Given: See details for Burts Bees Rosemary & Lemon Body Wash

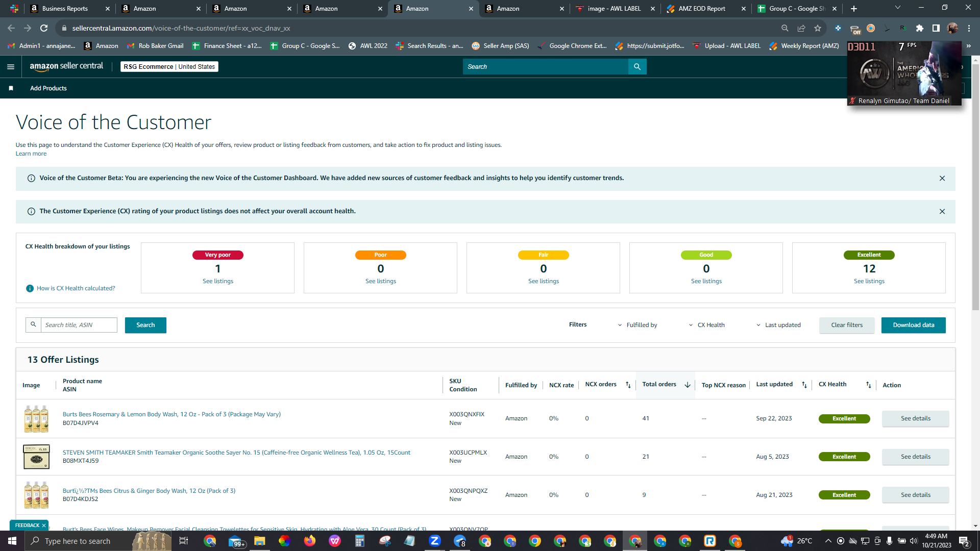Looking at the screenshot, I should click(916, 419).
